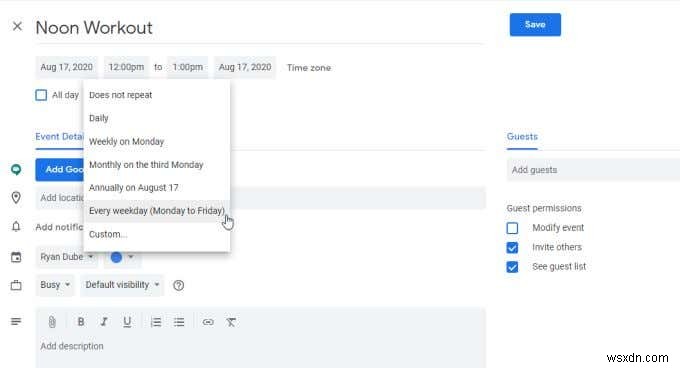
Task: Click the Add location field
Action: (x=260, y=198)
